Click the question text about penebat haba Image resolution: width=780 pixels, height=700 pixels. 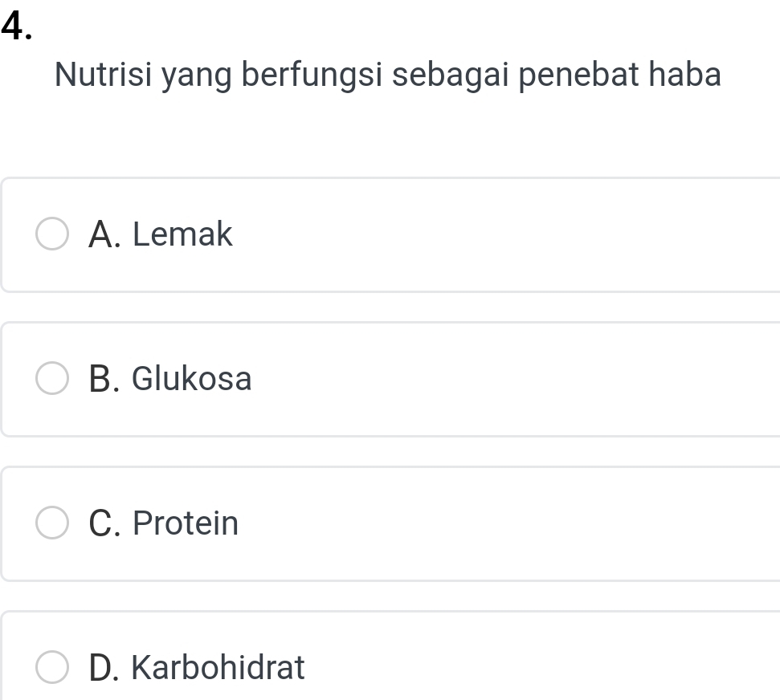coord(387,75)
